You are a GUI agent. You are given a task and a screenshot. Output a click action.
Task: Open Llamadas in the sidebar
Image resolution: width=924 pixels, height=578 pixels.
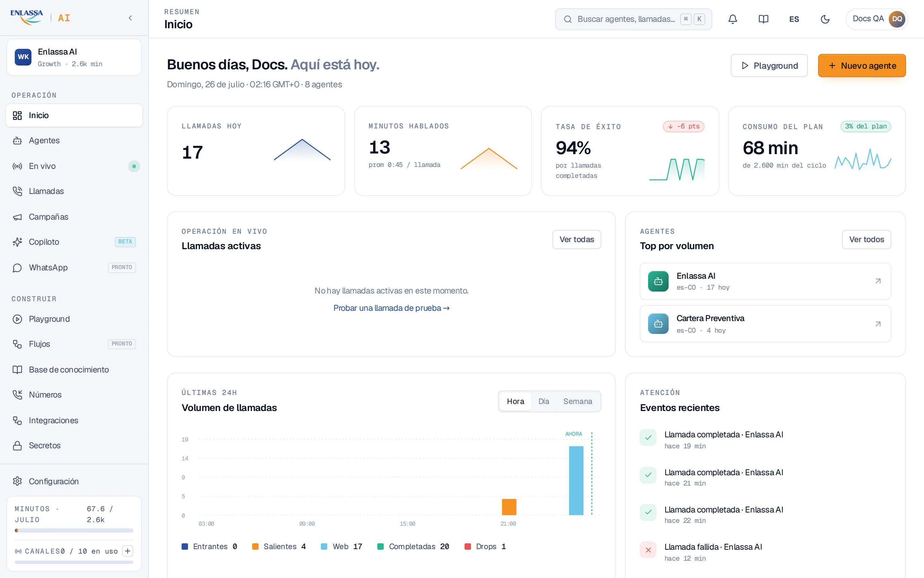point(74,191)
